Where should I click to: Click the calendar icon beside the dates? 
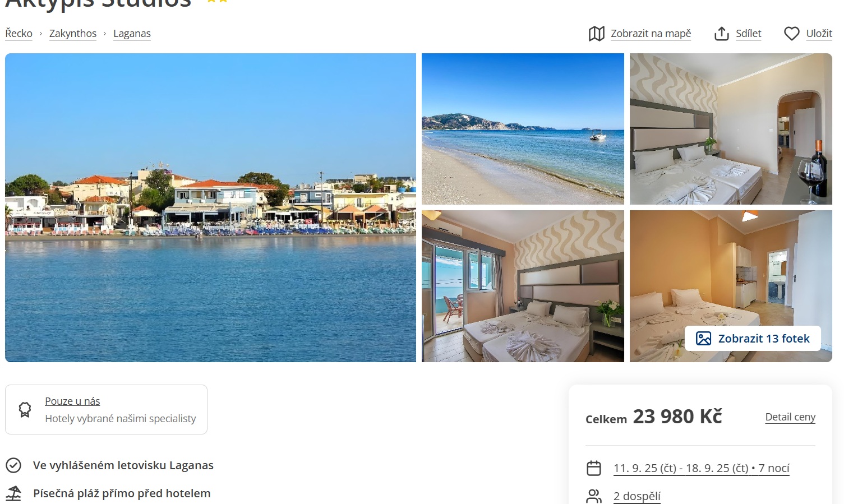click(594, 468)
